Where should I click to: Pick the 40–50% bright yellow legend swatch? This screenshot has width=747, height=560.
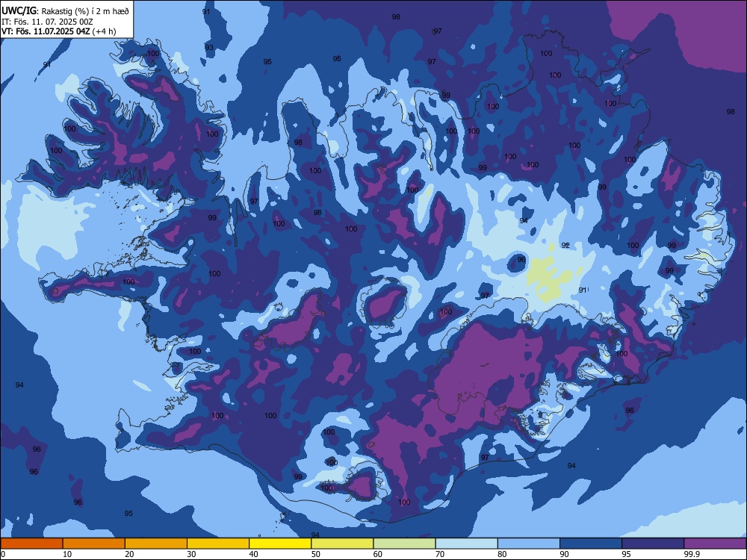pos(280,544)
